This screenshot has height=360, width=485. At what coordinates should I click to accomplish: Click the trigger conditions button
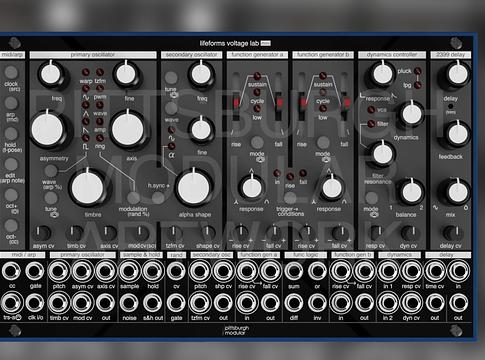[x=290, y=198]
